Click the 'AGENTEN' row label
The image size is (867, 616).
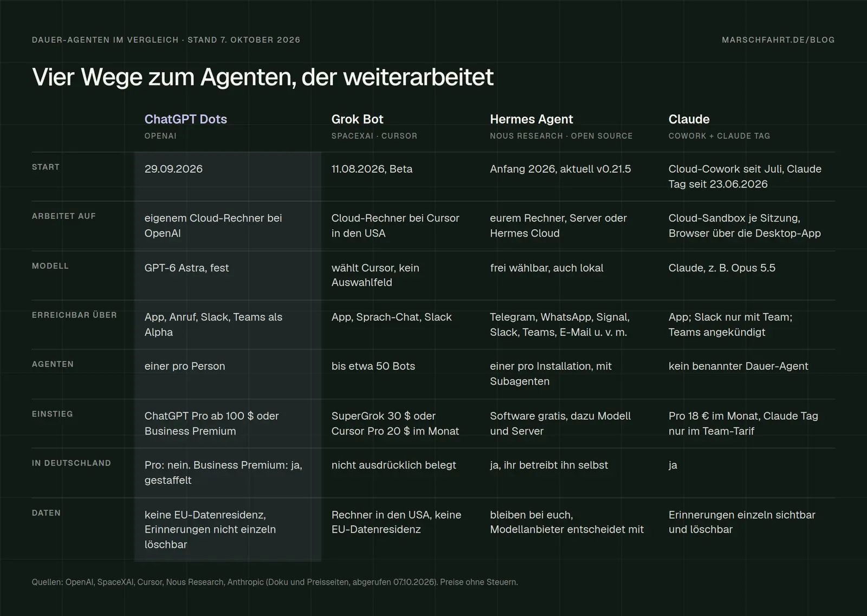pyautogui.click(x=53, y=364)
